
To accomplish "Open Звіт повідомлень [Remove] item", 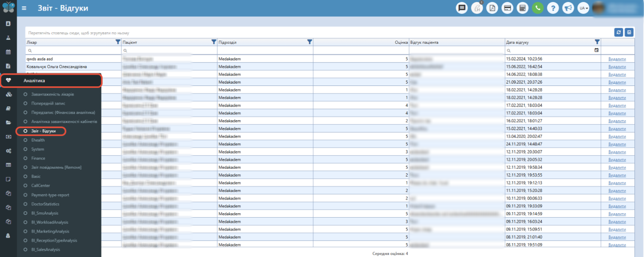I will click(56, 167).
